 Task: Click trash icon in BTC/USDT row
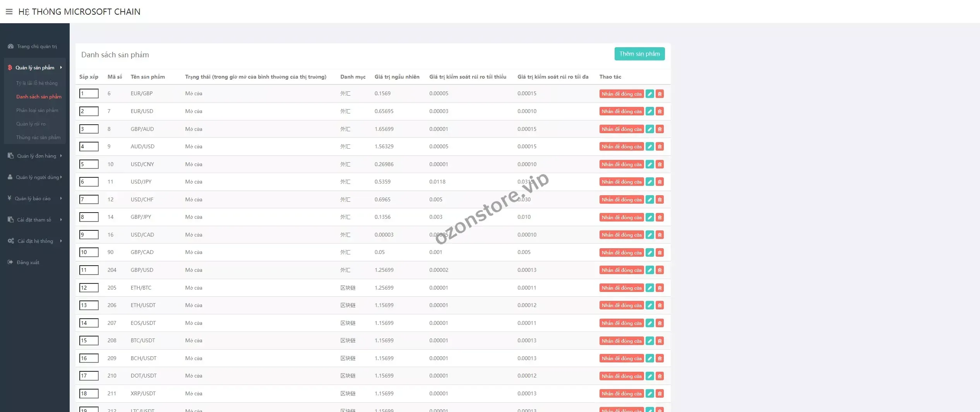pyautogui.click(x=660, y=341)
